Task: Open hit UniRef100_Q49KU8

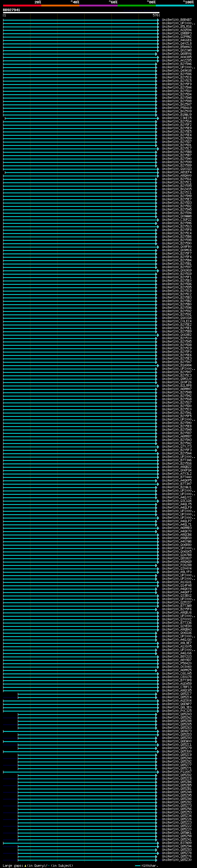Action: [177, 71]
